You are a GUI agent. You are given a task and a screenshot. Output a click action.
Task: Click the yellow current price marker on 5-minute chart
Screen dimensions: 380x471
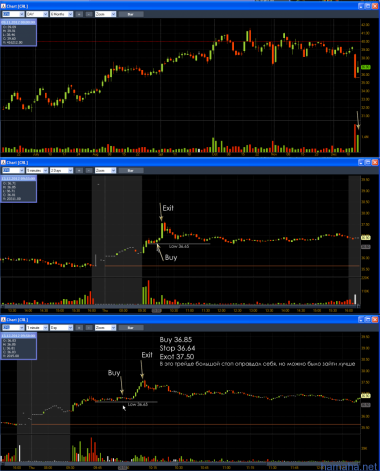click(x=366, y=238)
